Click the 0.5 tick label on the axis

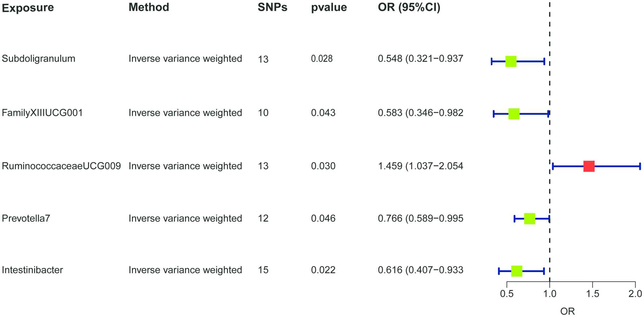[507, 294]
